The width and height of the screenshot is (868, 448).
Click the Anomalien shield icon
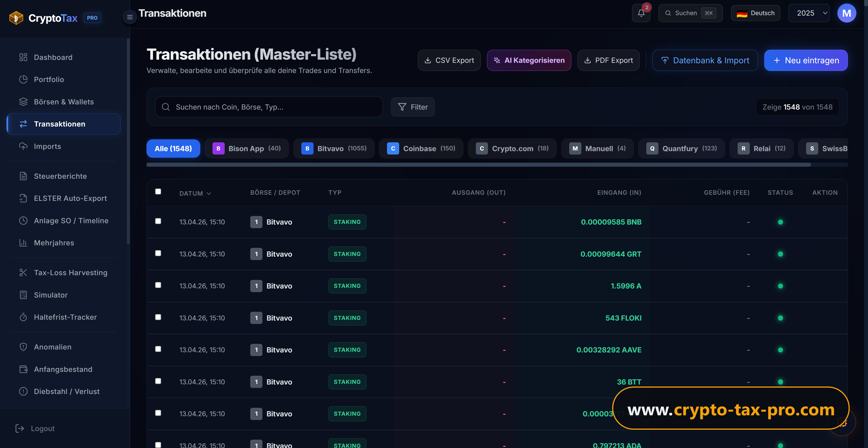point(23,347)
